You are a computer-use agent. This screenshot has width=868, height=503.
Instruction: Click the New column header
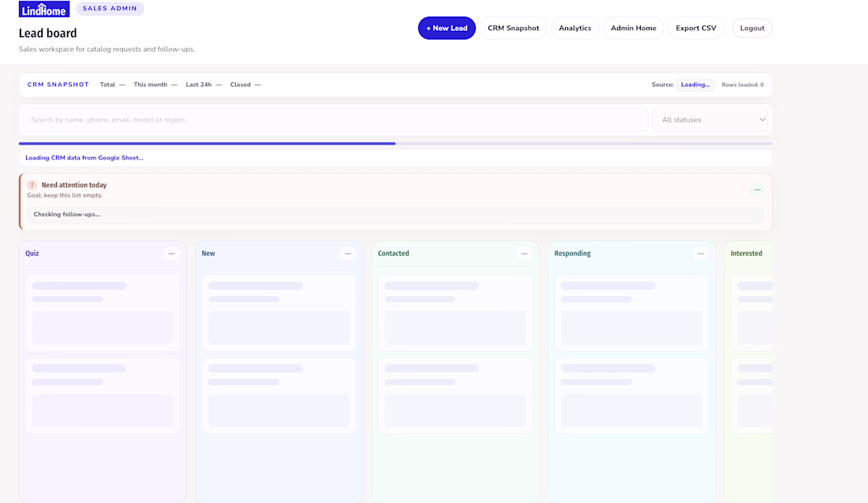[208, 253]
